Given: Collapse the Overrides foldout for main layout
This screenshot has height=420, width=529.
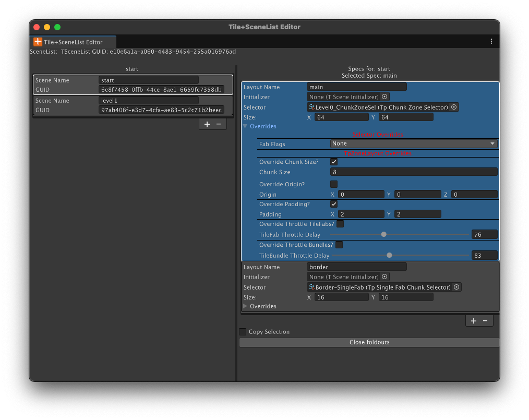Looking at the screenshot, I should tap(245, 126).
